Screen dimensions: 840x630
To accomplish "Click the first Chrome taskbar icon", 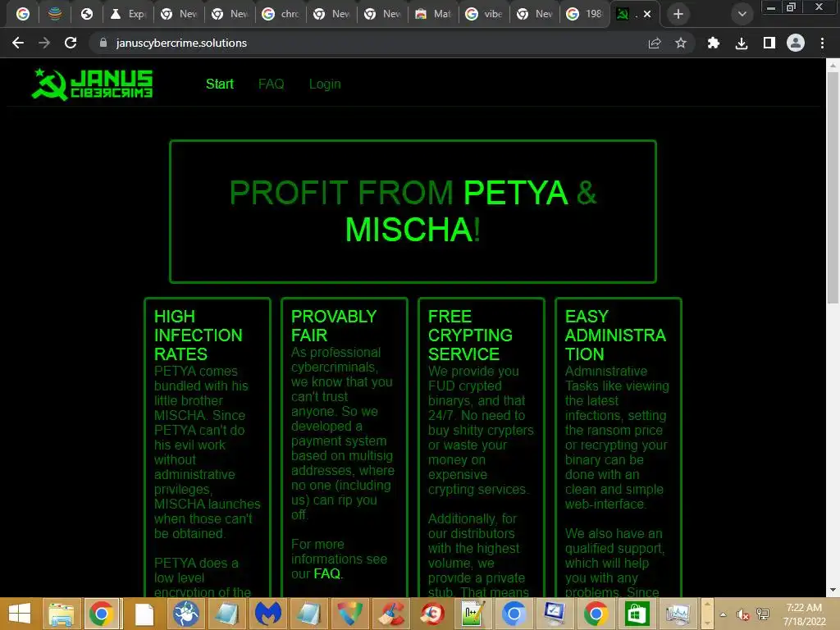I will (x=101, y=614).
